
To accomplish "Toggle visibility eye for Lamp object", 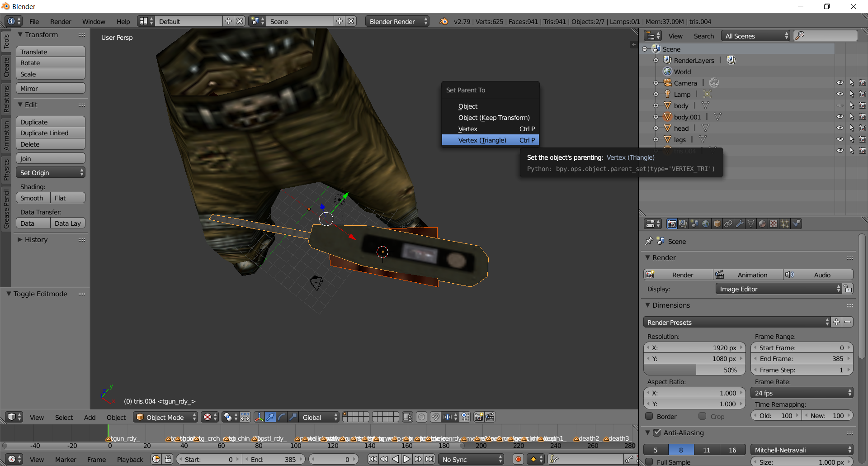I will (840, 94).
